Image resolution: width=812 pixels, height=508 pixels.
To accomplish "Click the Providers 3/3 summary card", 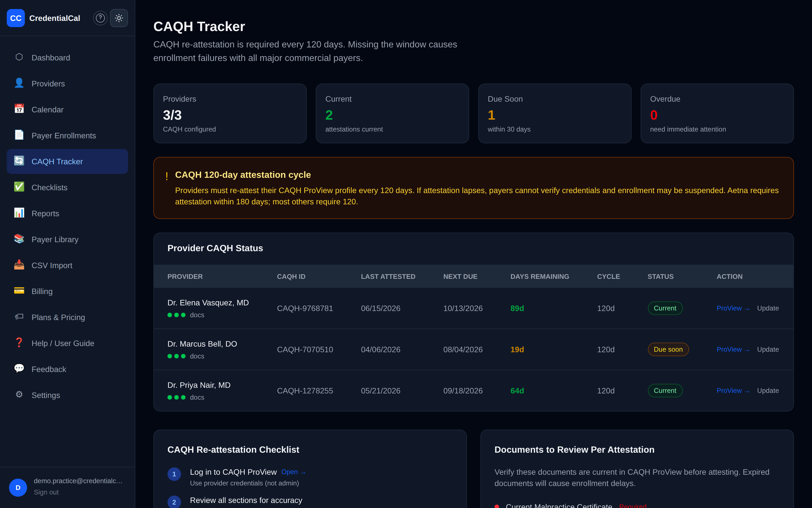I will [230, 113].
